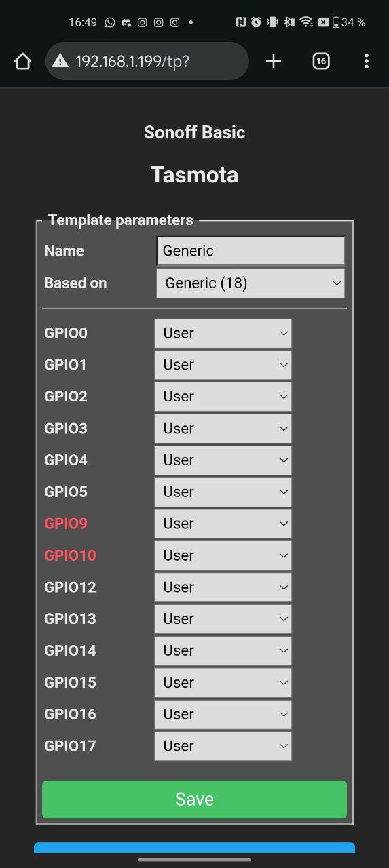Open the GPIO15 function dropdown
The width and height of the screenshot is (389, 868).
pos(223,683)
